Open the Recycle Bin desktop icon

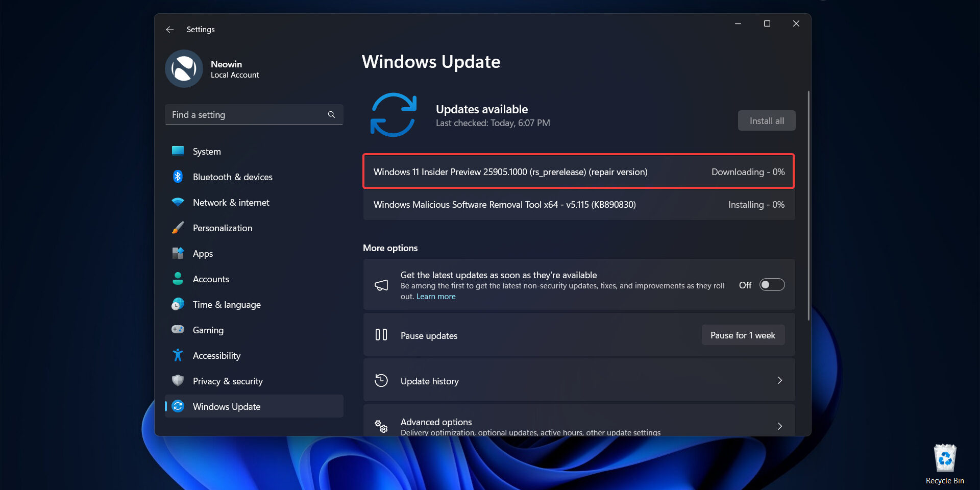coord(945,458)
